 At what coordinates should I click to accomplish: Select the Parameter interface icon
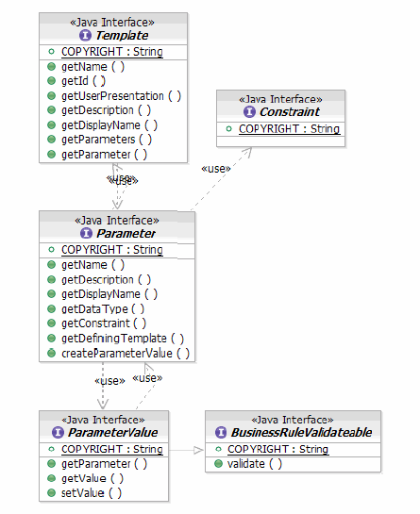pos(86,233)
